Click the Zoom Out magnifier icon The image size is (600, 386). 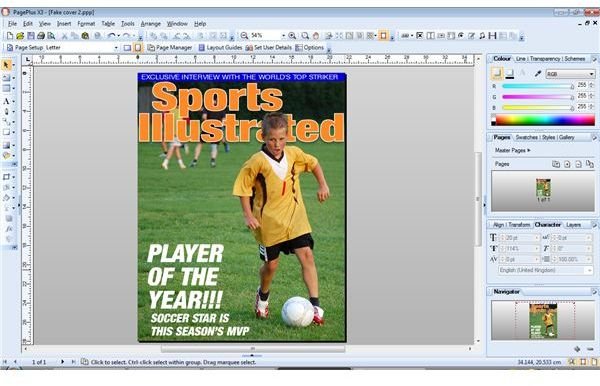[244, 36]
